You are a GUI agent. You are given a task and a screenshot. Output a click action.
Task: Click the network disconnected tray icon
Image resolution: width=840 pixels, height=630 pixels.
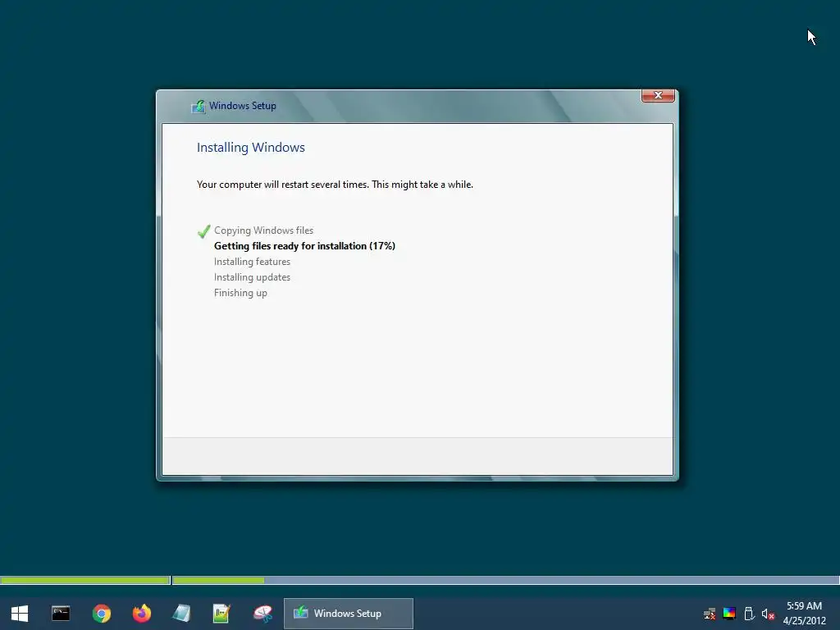pyautogui.click(x=710, y=614)
